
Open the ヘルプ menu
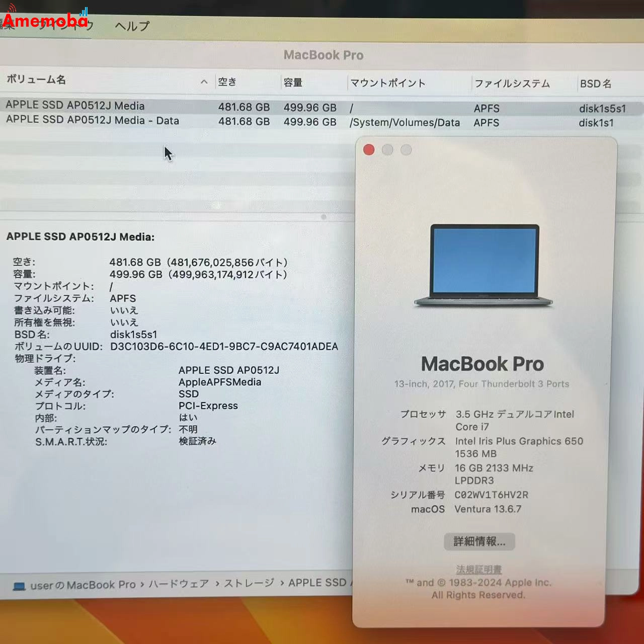click(132, 26)
